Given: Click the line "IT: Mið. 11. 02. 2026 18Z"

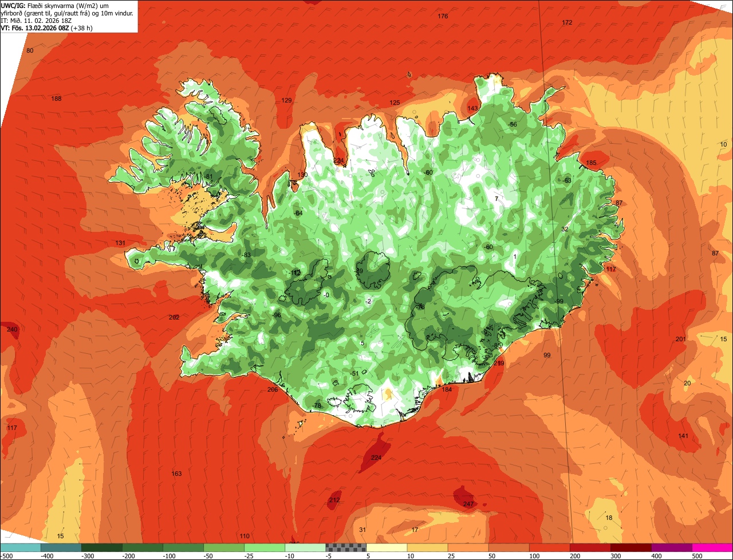Looking at the screenshot, I should 37,20.
